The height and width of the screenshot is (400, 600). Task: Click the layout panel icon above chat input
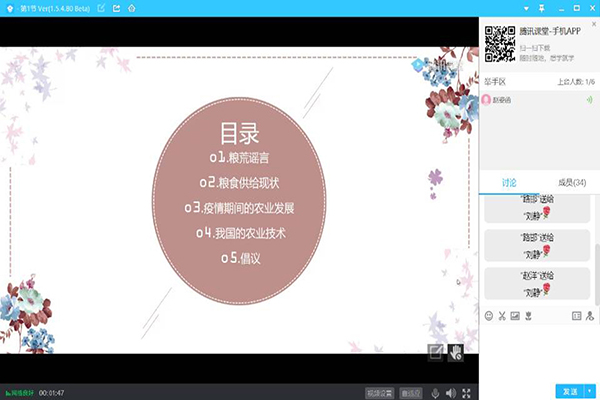pyautogui.click(x=576, y=316)
